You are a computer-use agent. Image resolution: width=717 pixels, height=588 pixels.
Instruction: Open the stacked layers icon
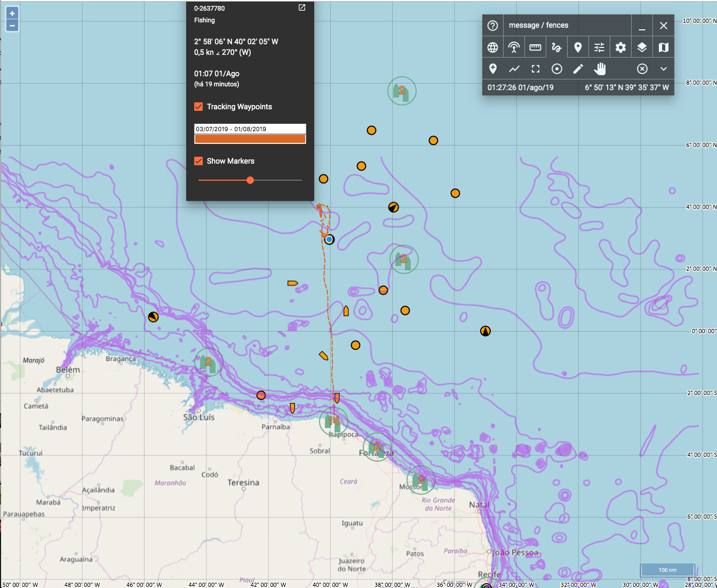pyautogui.click(x=642, y=47)
